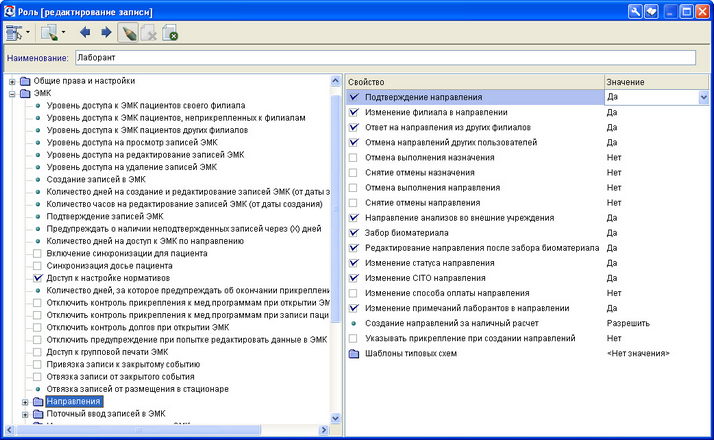Select Количество дней на доступ к ЭМК по направлению

145,241
